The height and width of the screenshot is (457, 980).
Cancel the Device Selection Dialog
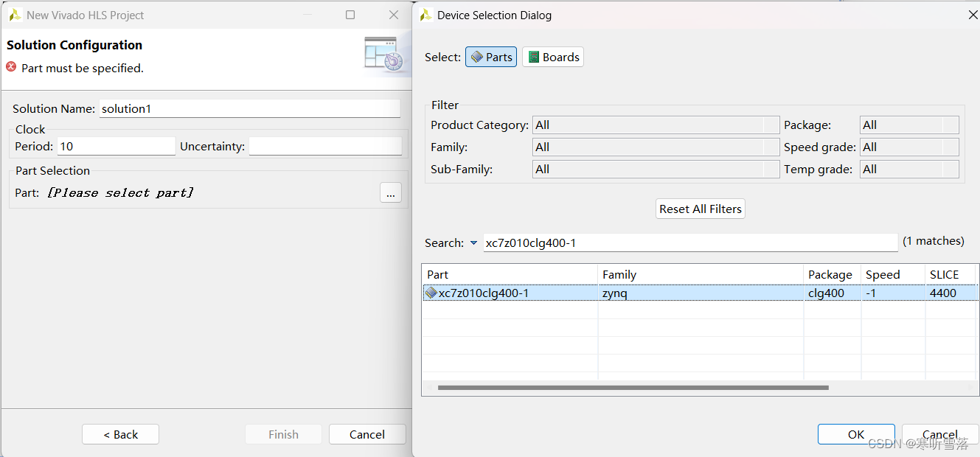[940, 434]
